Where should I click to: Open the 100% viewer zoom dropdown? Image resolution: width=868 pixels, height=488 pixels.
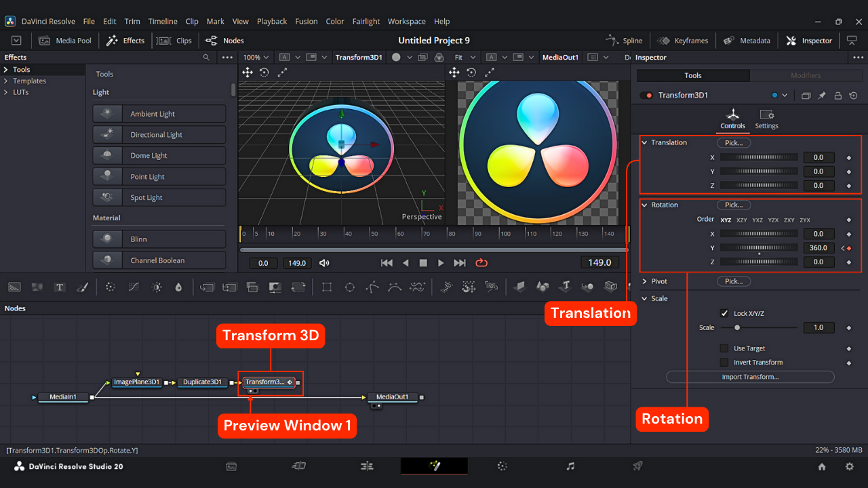[x=256, y=58]
